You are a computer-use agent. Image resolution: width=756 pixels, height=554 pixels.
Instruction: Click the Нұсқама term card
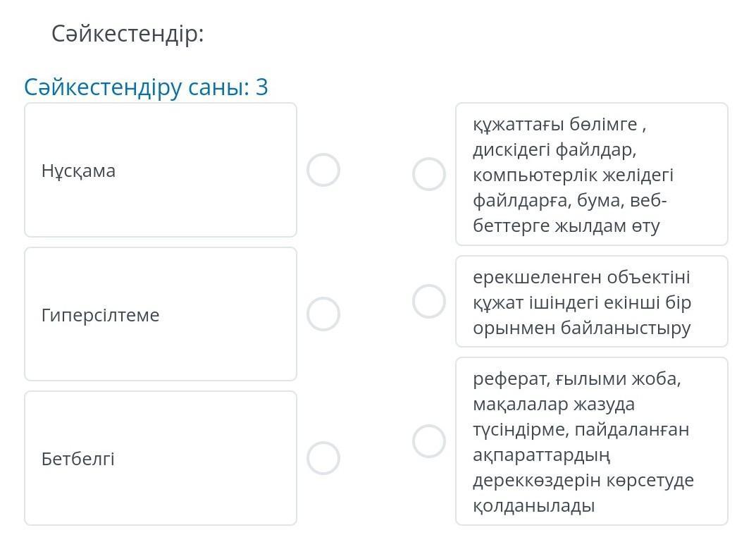pos(161,170)
